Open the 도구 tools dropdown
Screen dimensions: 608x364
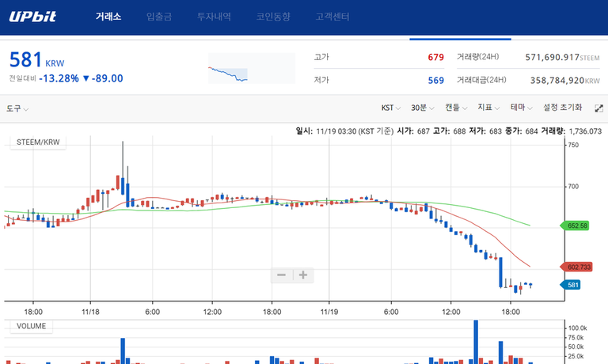click(x=17, y=108)
